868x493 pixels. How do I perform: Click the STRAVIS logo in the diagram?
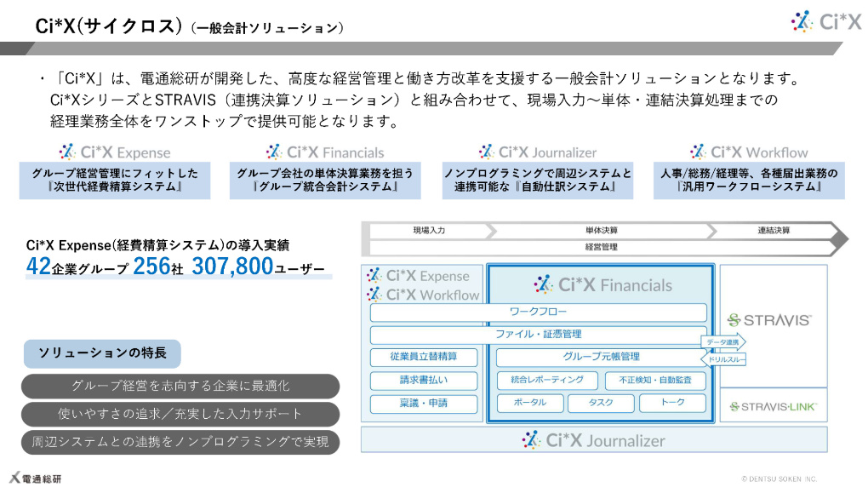[769, 320]
